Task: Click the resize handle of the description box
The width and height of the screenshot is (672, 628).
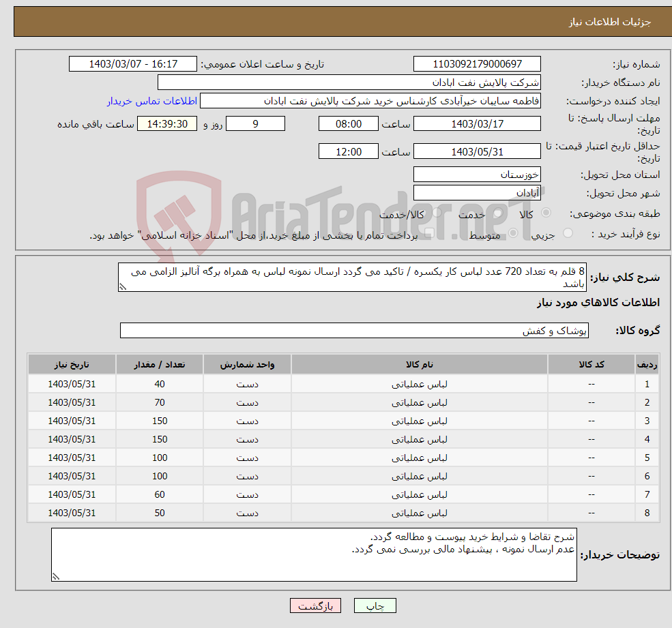Action: pos(123,287)
